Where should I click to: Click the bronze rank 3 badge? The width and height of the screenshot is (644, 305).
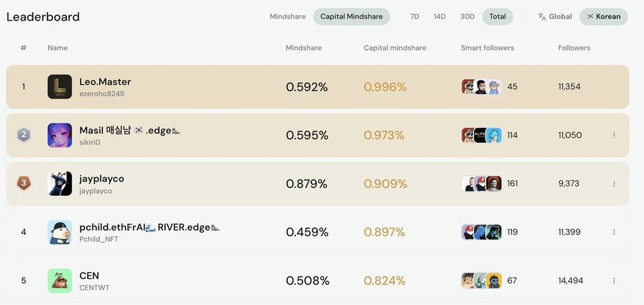(x=24, y=183)
